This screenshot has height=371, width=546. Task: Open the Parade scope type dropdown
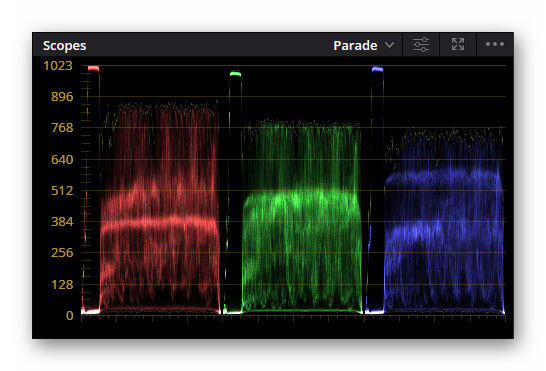point(364,45)
